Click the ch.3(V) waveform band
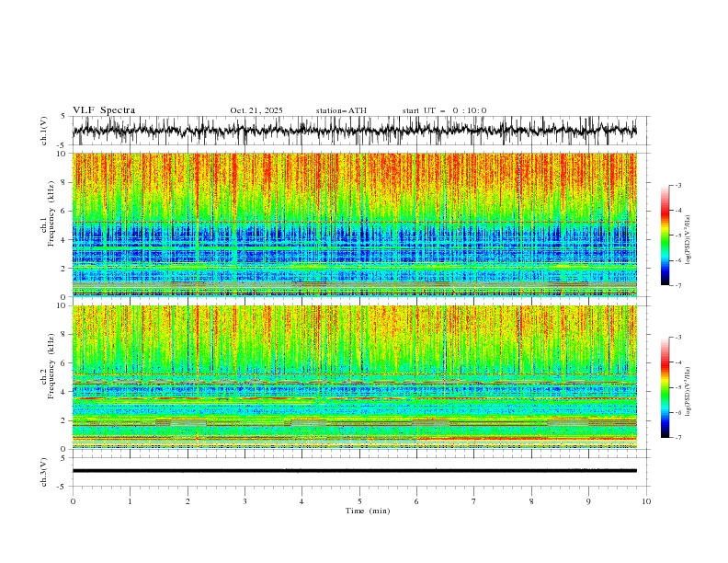 [355, 471]
